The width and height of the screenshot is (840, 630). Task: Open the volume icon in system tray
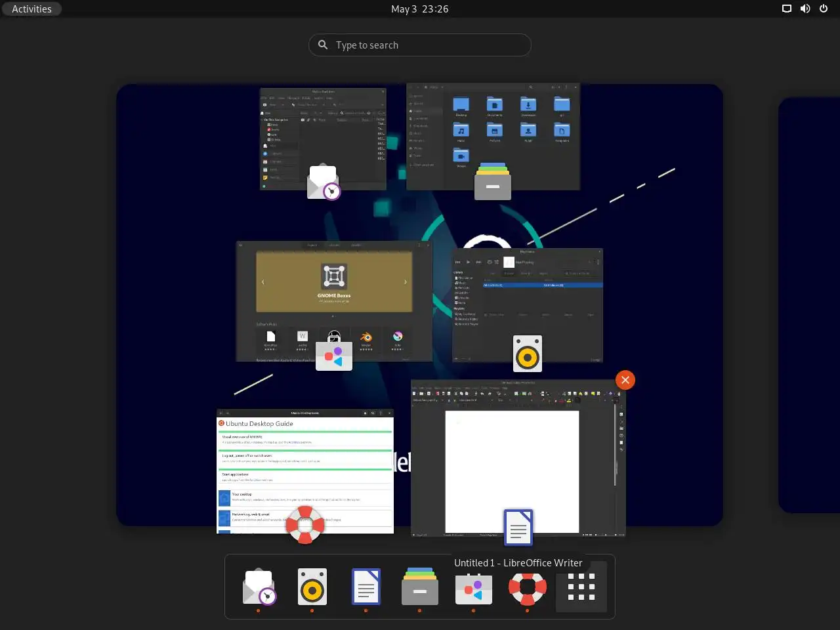[805, 9]
